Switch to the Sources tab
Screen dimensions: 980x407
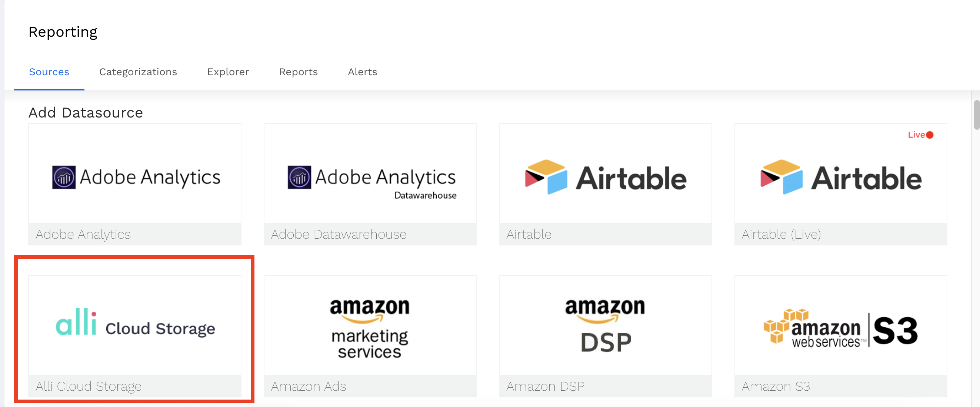coord(49,72)
